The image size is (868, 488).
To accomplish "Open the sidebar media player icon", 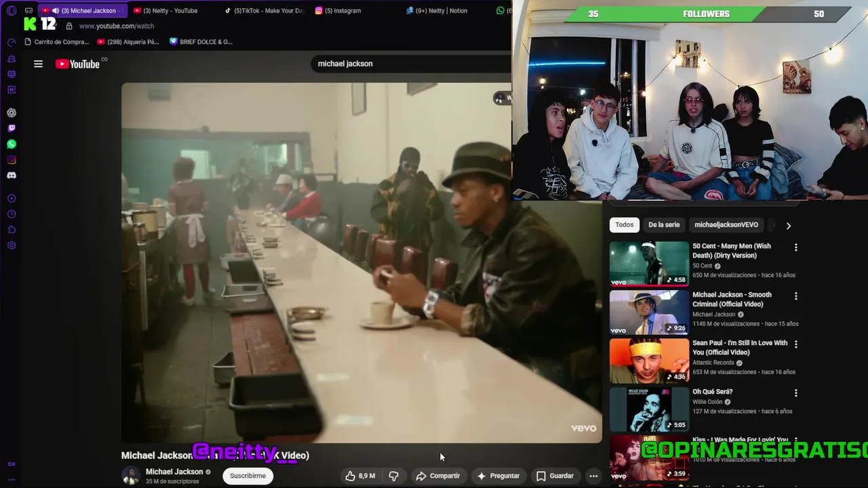I will (x=12, y=199).
